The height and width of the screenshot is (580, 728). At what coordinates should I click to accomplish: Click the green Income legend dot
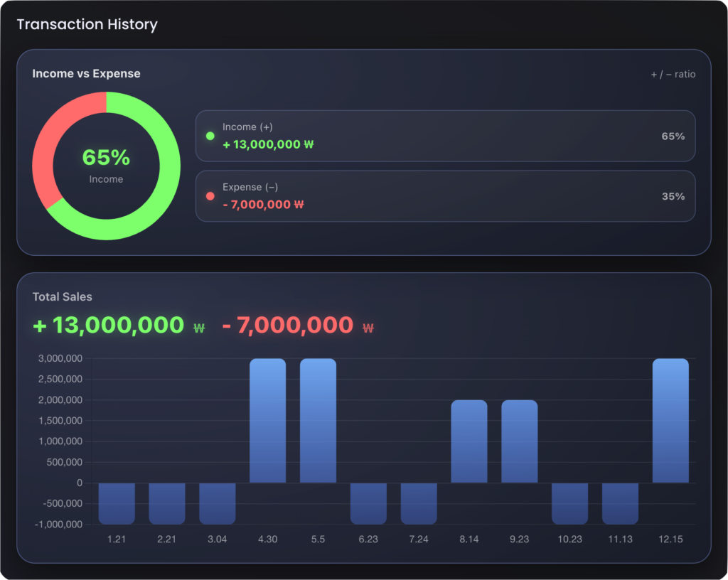tap(210, 136)
